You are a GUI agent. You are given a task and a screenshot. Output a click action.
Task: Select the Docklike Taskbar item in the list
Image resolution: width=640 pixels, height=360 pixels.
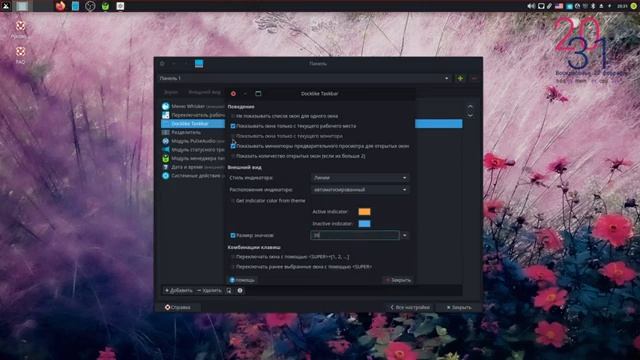point(193,124)
